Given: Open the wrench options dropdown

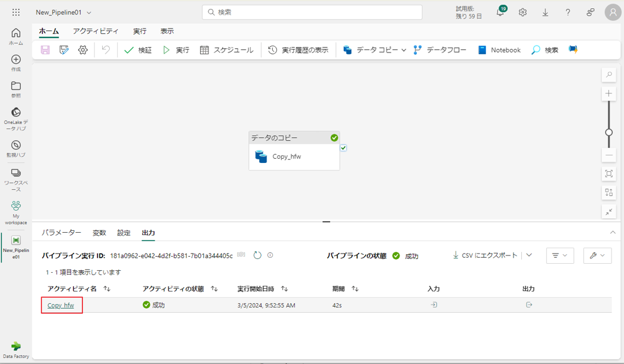Looking at the screenshot, I should click(x=597, y=255).
